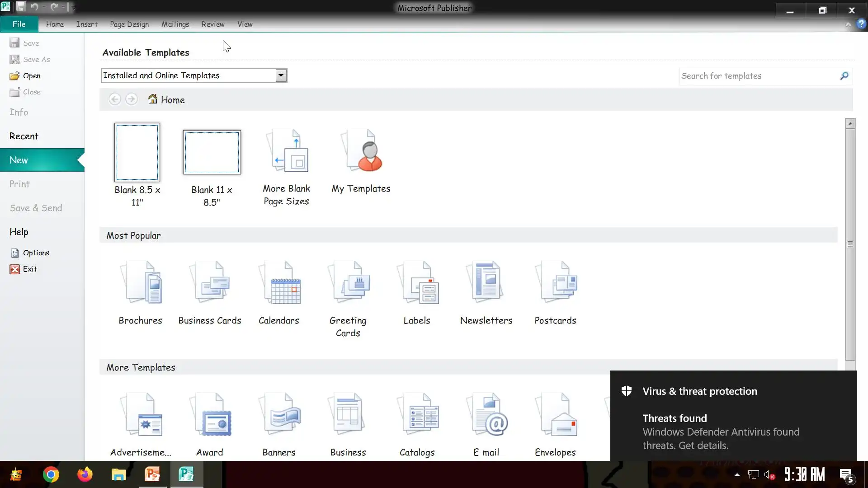
Task: Switch to the Page Design tab
Action: [129, 24]
